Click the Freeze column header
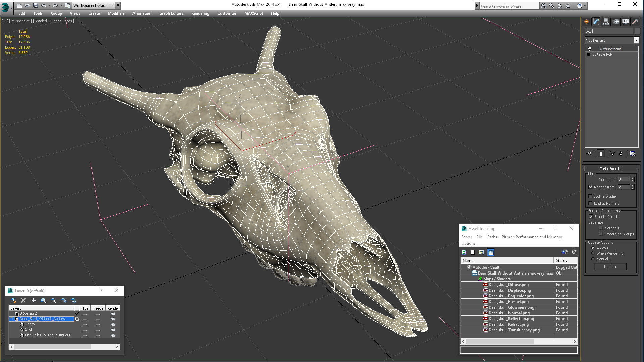 point(98,308)
